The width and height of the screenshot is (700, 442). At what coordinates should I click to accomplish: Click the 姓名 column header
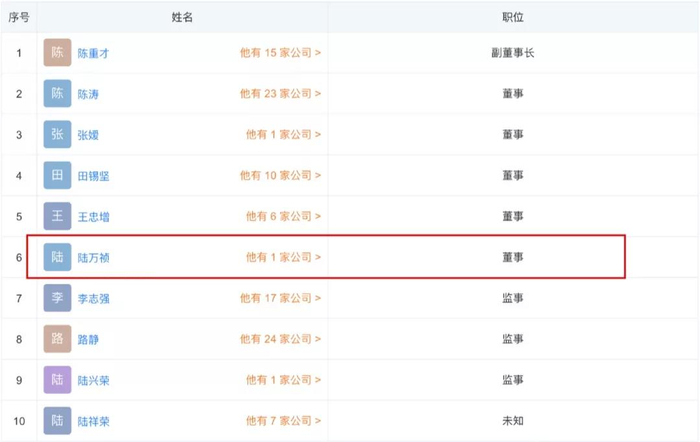tap(182, 17)
